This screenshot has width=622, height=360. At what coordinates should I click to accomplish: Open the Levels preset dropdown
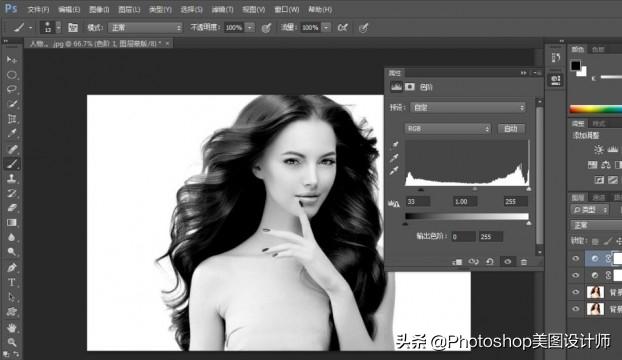(x=468, y=107)
